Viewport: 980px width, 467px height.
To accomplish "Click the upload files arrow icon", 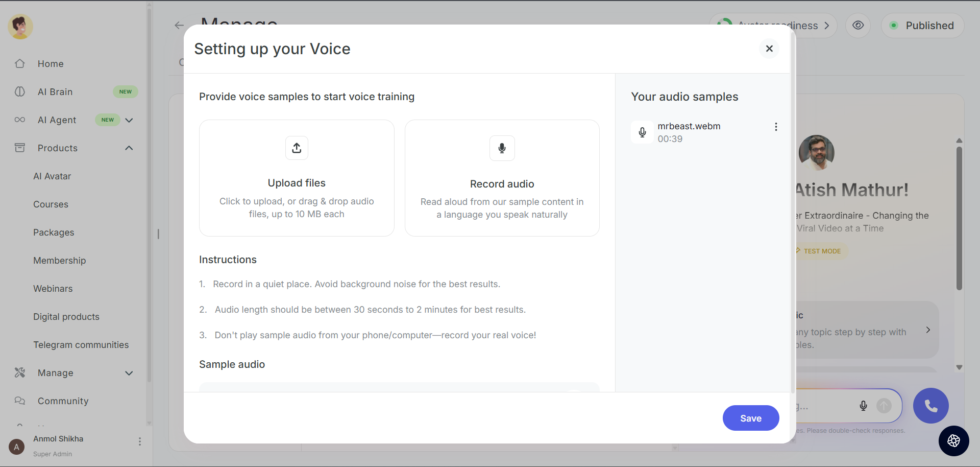I will tap(297, 148).
